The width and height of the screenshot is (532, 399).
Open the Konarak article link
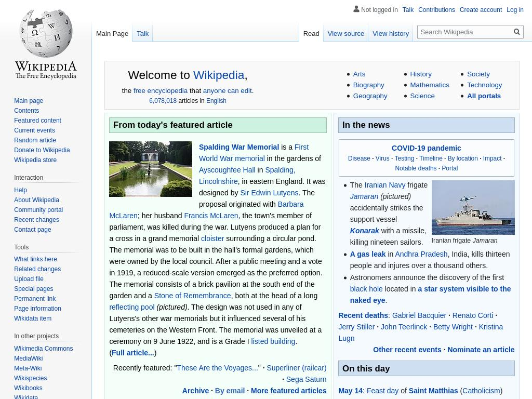click(364, 231)
